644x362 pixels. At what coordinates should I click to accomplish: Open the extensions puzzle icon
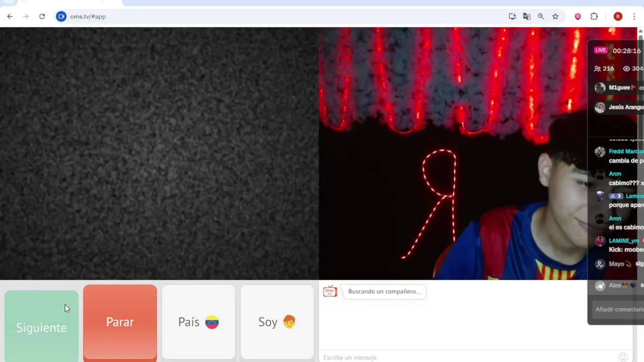coord(594,17)
